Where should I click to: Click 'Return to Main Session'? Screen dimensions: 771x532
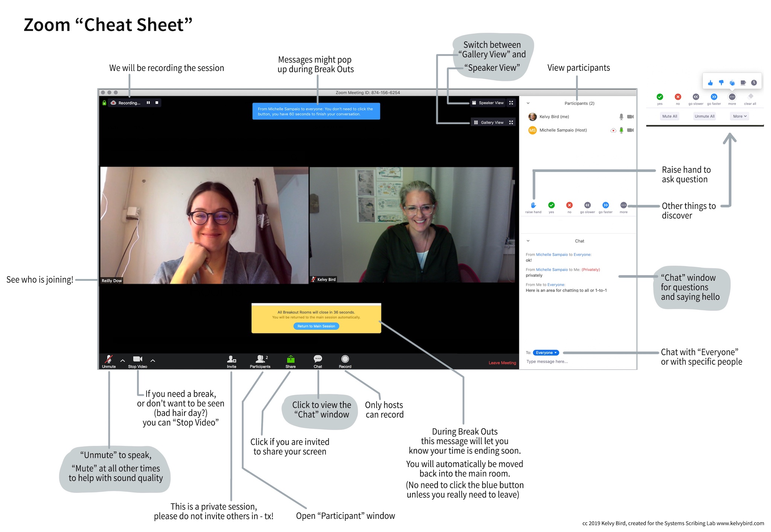(316, 326)
